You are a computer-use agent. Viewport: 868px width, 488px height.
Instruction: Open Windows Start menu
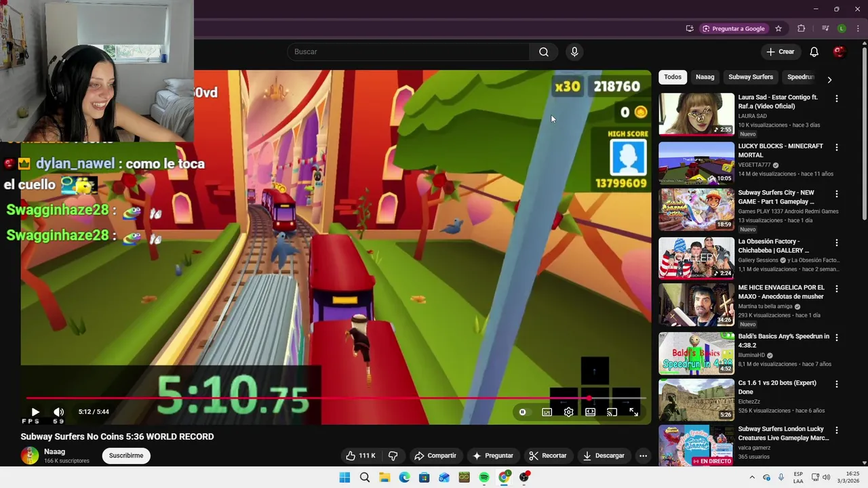(x=344, y=477)
